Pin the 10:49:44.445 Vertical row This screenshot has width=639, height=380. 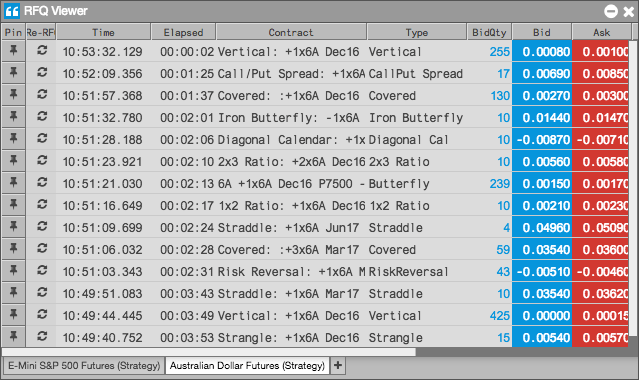click(13, 315)
